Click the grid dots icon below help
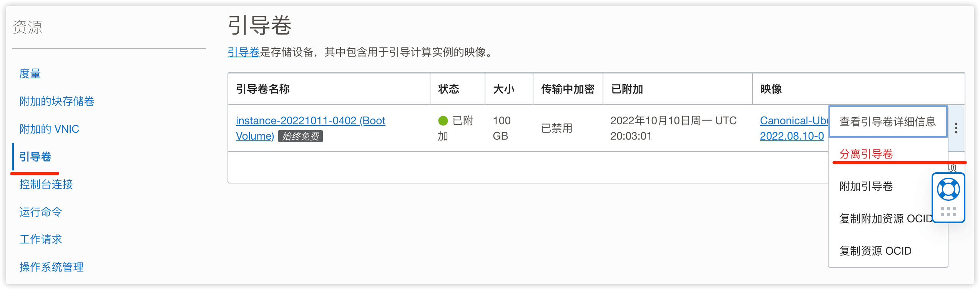The height and width of the screenshot is (290, 980). 948,210
